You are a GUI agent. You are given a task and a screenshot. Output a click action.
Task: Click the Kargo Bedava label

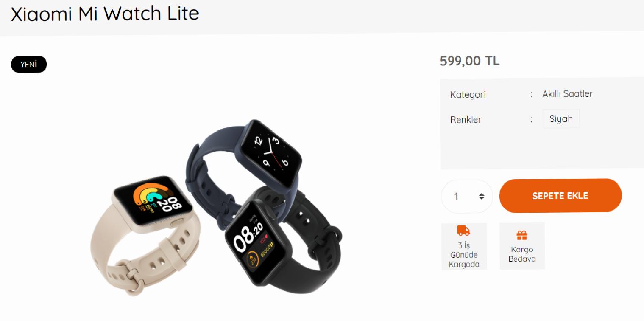click(x=522, y=254)
